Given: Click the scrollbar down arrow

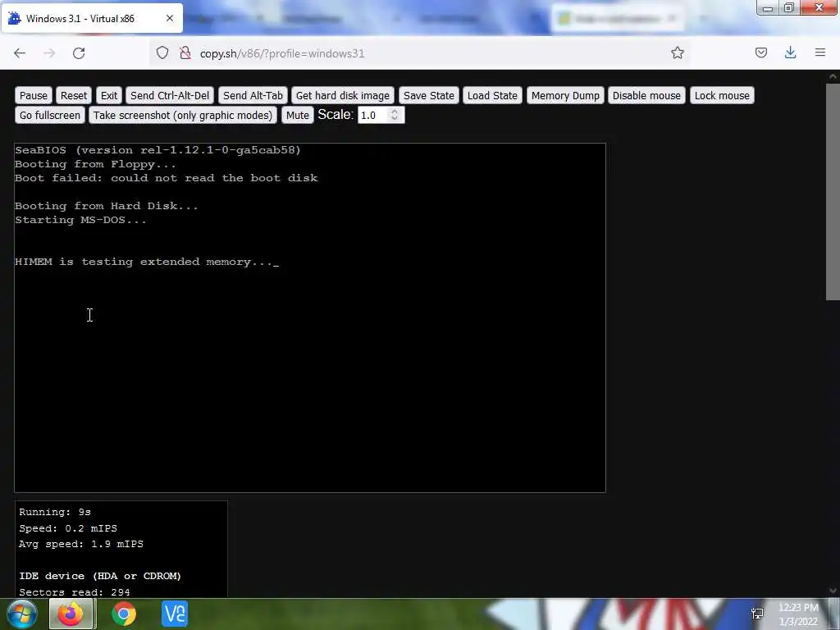Looking at the screenshot, I should (833, 591).
